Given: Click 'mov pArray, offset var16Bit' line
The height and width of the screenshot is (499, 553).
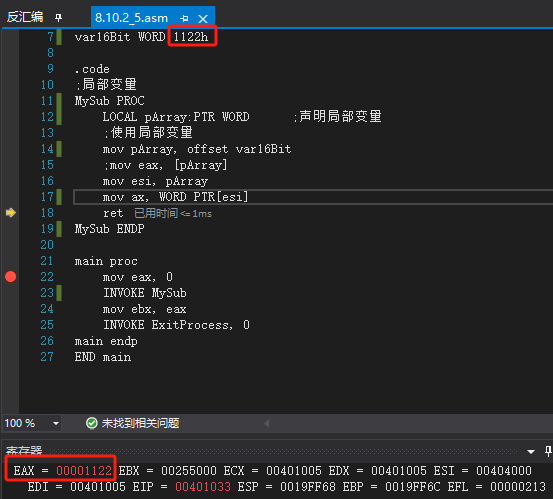Looking at the screenshot, I should (x=197, y=149).
